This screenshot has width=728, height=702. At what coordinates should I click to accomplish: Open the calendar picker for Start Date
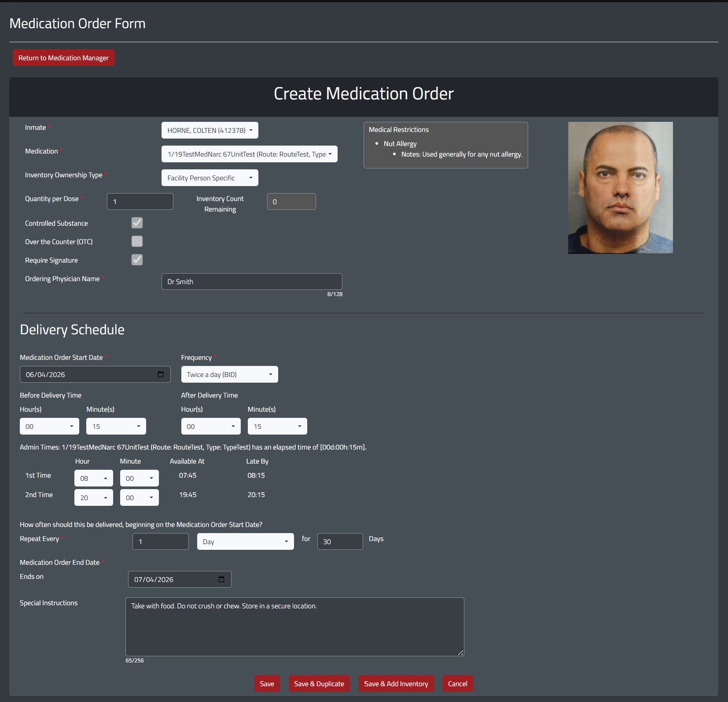[x=161, y=374]
